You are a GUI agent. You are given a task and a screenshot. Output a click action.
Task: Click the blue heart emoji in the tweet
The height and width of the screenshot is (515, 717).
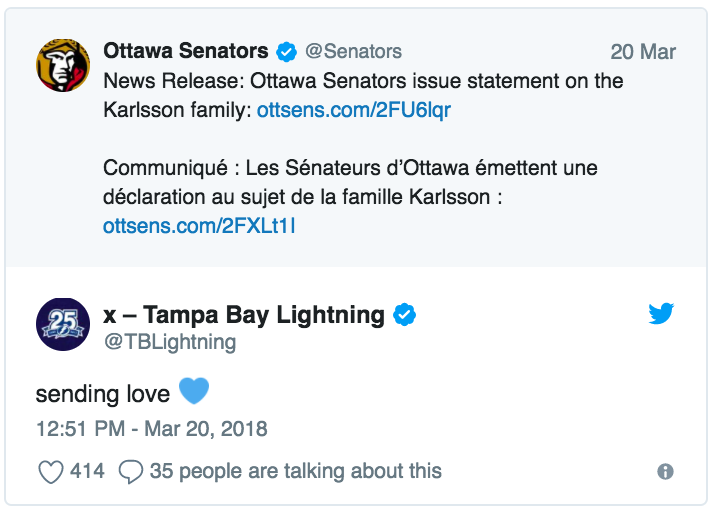point(194,392)
